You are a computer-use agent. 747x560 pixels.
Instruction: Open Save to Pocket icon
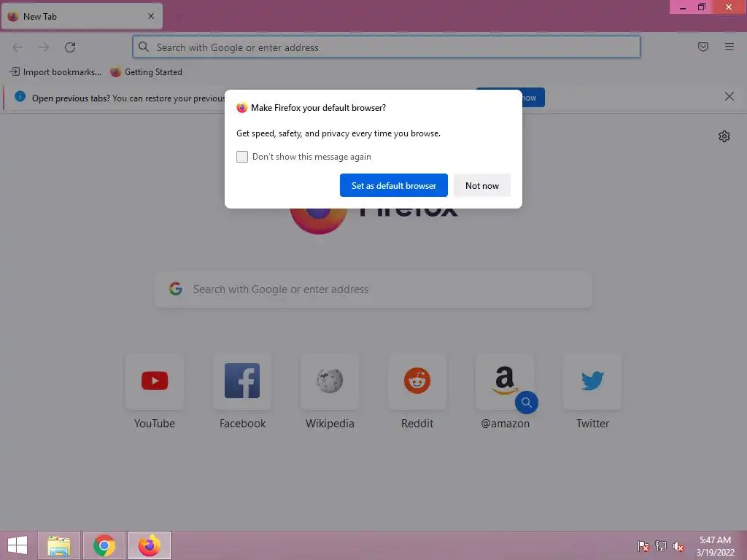tap(703, 47)
